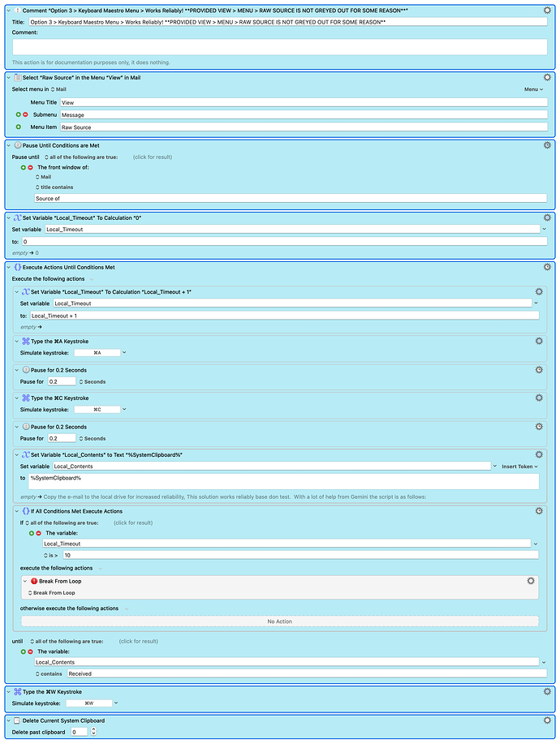Image resolution: width=560 pixels, height=744 pixels.
Task: Click gear icon on Break From Loop action
Action: (531, 581)
